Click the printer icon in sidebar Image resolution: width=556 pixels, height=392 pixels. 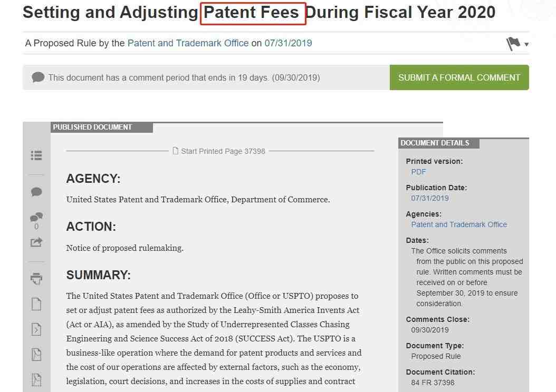[x=36, y=278]
